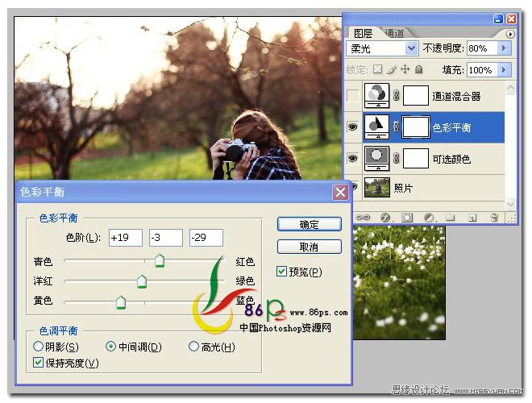Click the link layers icon in layers panel
The height and width of the screenshot is (403, 532).
(x=363, y=217)
